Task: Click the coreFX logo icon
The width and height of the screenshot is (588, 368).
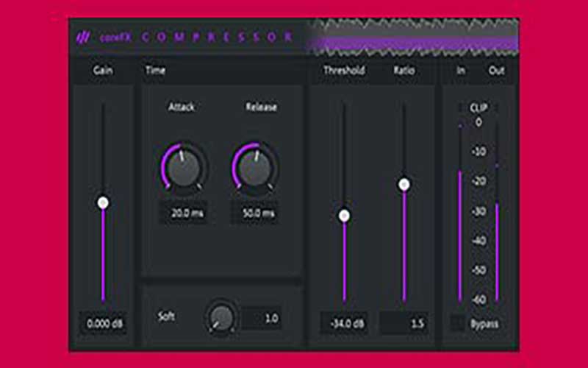Action: [82, 38]
